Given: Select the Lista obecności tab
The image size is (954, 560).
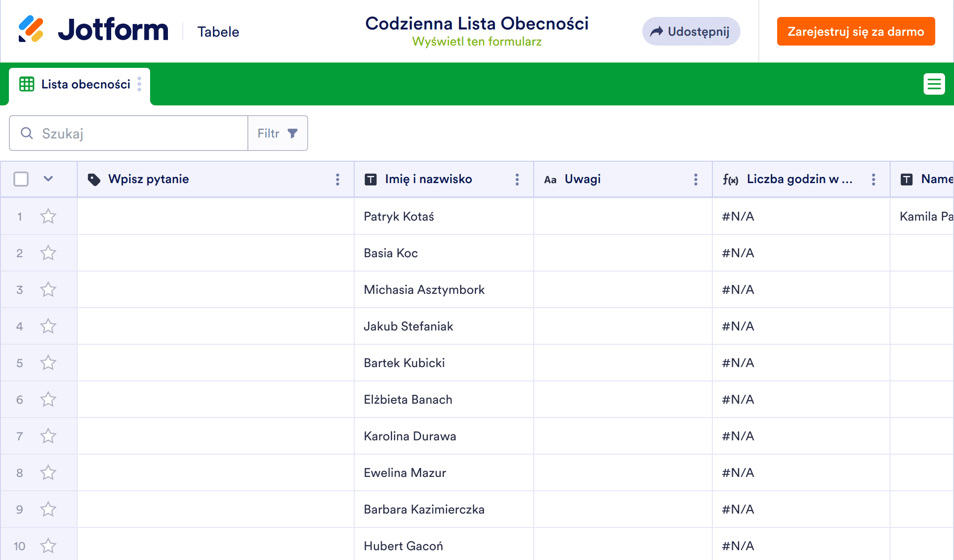Looking at the screenshot, I should (x=85, y=84).
